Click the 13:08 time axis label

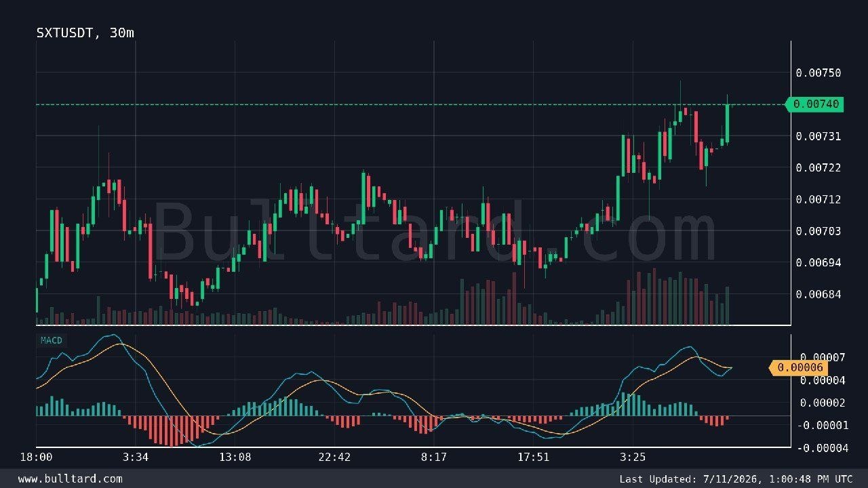[235, 457]
